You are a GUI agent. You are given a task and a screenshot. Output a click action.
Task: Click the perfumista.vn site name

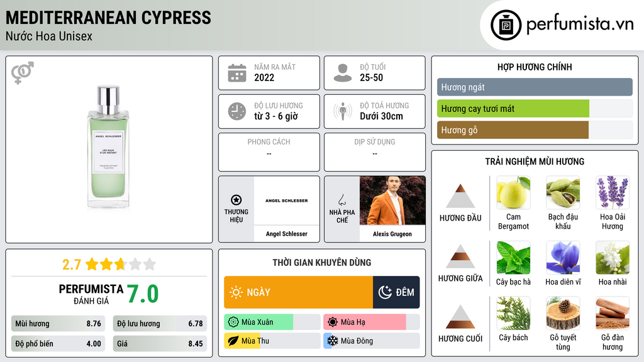point(580,24)
